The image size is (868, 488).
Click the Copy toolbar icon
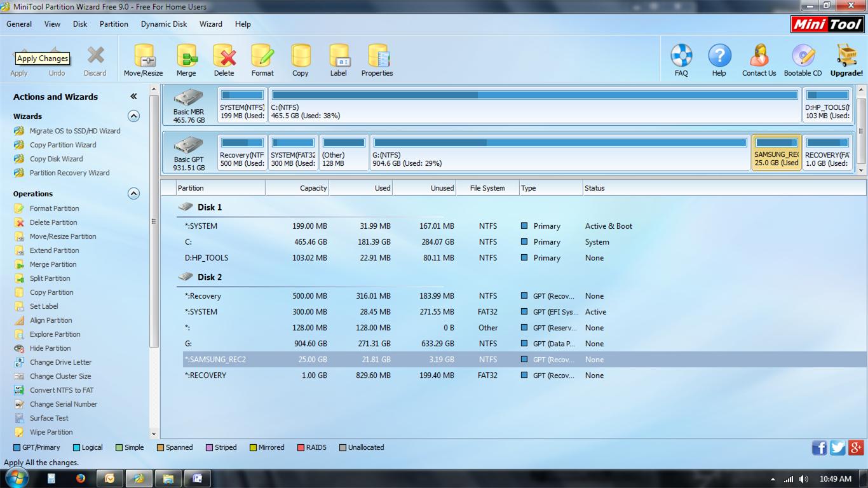[301, 60]
